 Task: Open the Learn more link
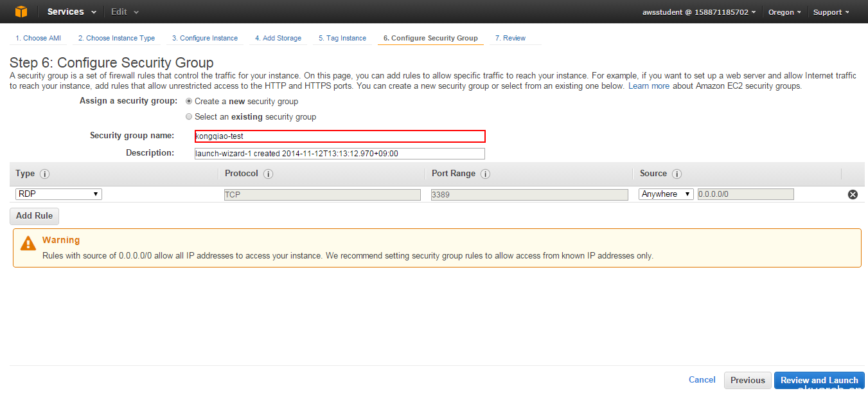click(648, 86)
